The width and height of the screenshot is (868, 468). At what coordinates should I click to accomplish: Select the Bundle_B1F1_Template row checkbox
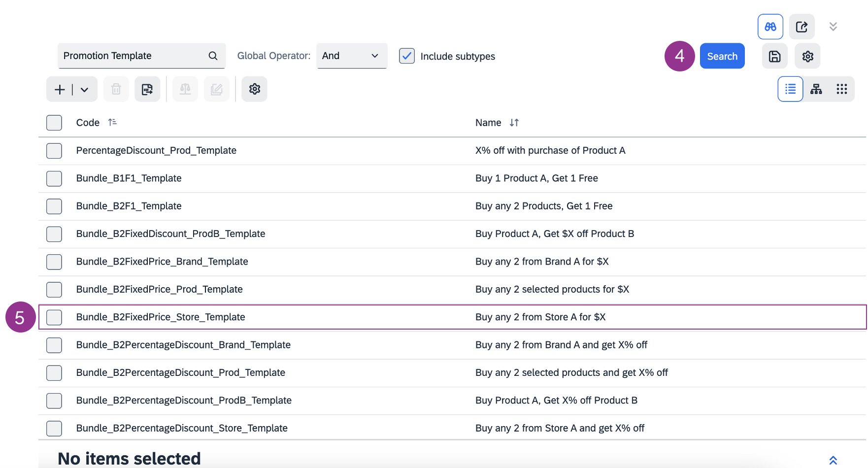tap(54, 178)
